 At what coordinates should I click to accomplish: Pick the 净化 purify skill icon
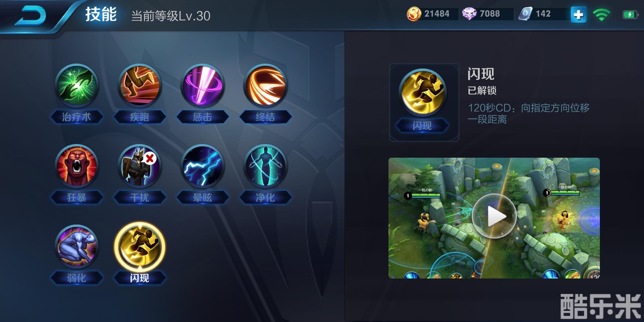tap(265, 166)
